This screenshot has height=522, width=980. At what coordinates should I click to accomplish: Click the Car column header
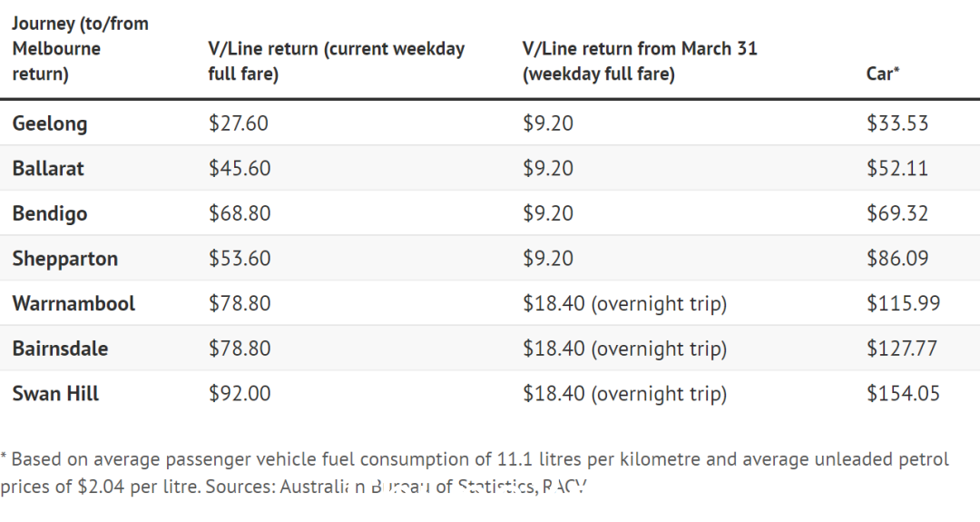(883, 74)
